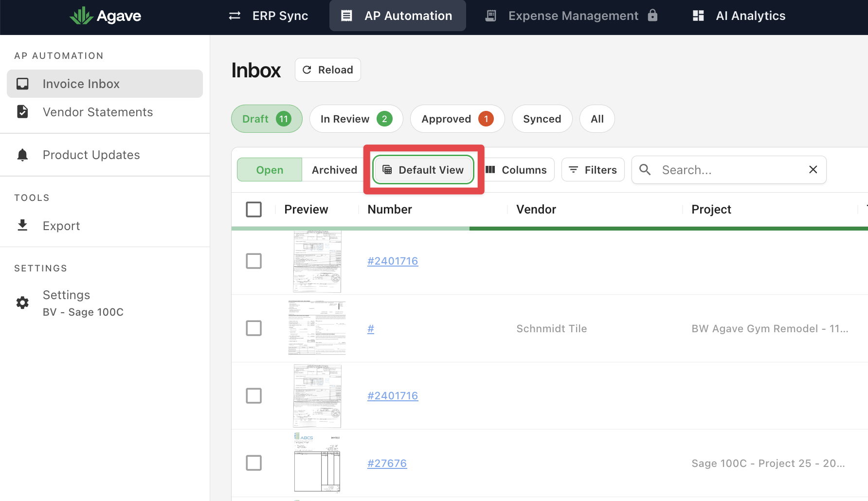Image resolution: width=868 pixels, height=501 pixels.
Task: Open preview thumbnail of invoice #27676
Action: 317,463
